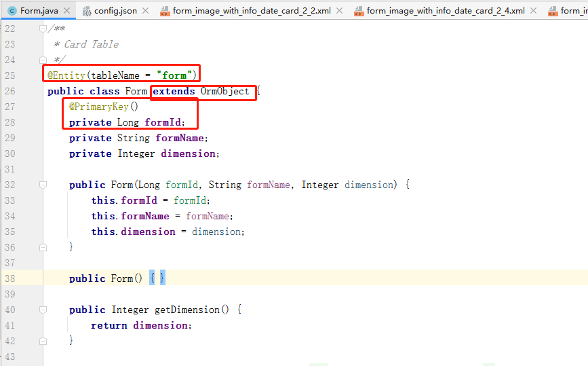Click line number 38 in the gutter

(x=9, y=278)
